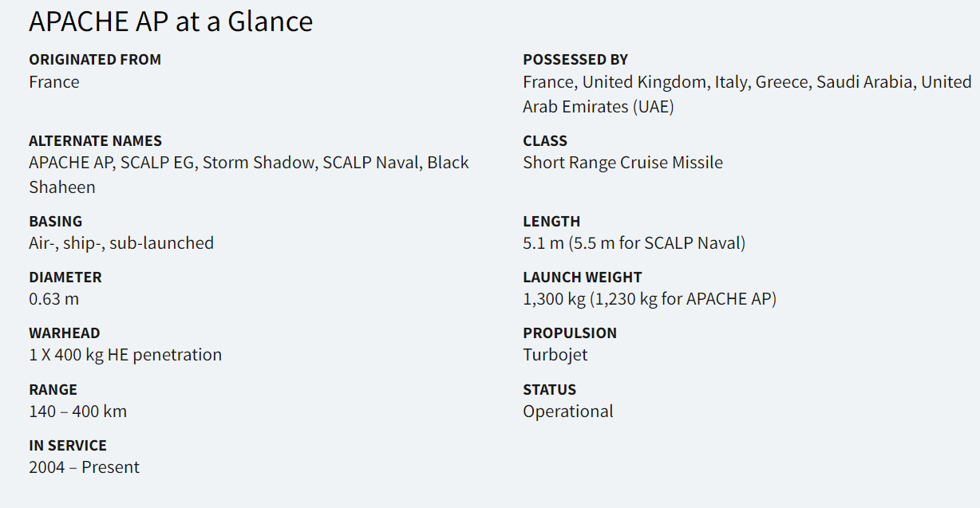The image size is (980, 508).
Task: Click the "APACHE AP at a Glance" heading
Action: [x=171, y=22]
